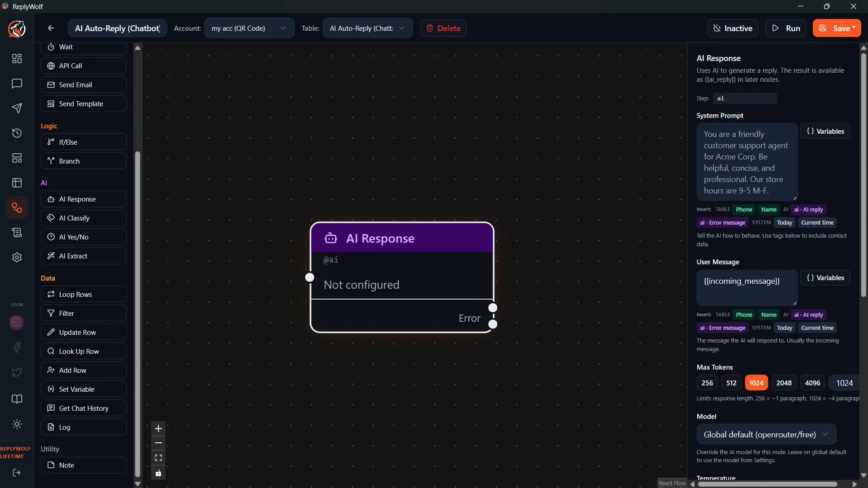Open the history clock sidebar icon

(x=17, y=133)
